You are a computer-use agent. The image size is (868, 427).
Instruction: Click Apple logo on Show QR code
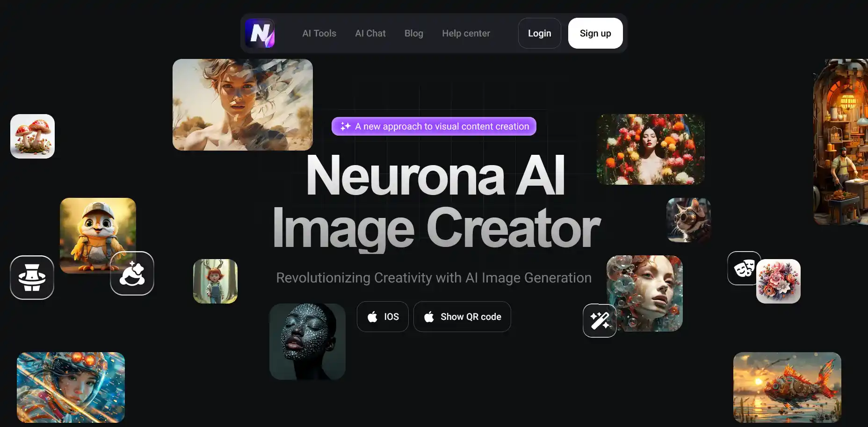click(429, 317)
